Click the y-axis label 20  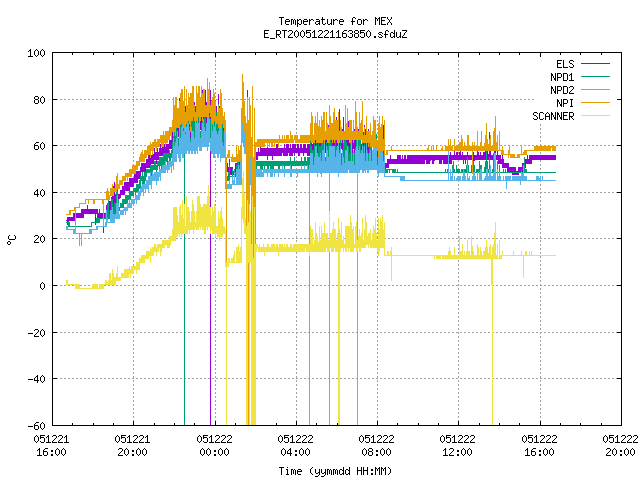pyautogui.click(x=39, y=239)
